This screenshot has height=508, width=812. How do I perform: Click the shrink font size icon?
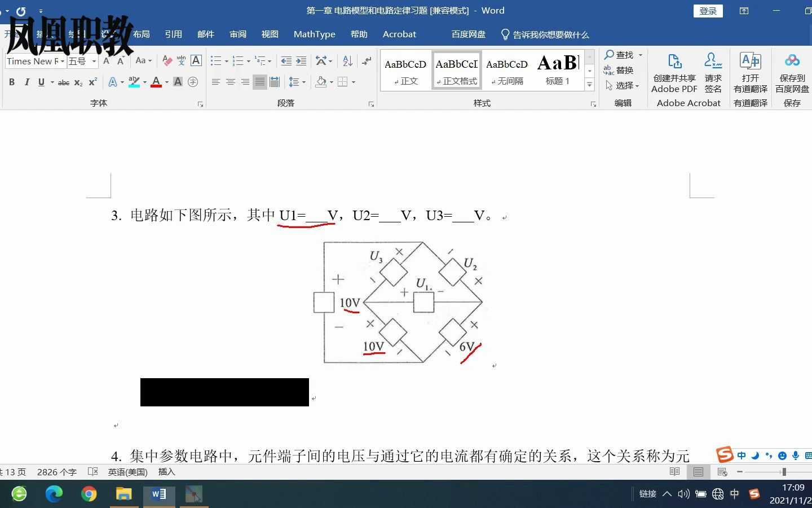[x=120, y=61]
